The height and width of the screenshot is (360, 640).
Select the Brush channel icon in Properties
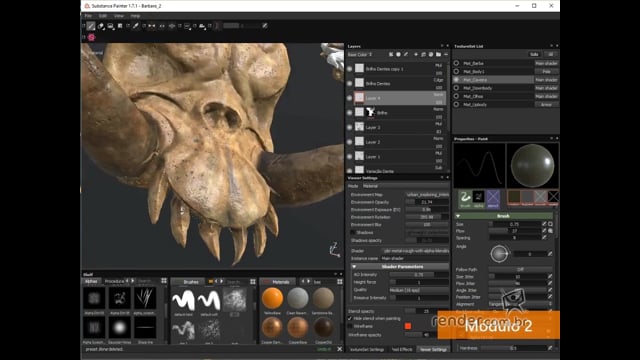(465, 198)
